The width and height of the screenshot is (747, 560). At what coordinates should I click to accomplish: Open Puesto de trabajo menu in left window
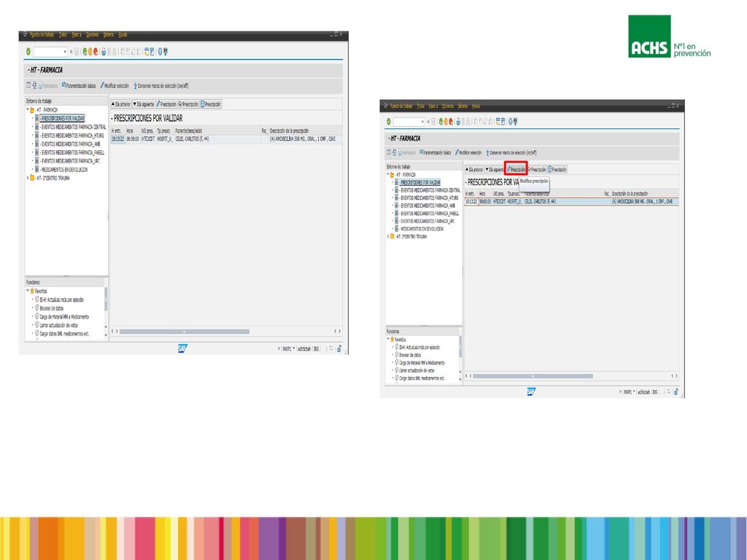(42, 35)
